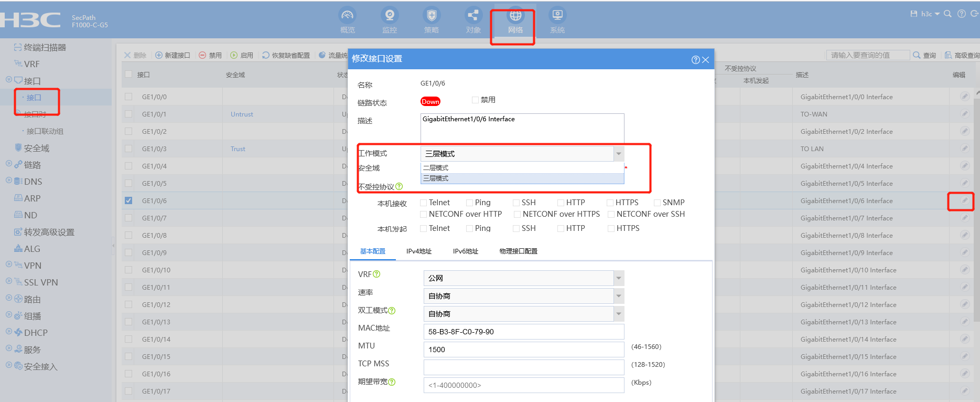
Task: Open the h3c user dropdown
Action: 930,14
